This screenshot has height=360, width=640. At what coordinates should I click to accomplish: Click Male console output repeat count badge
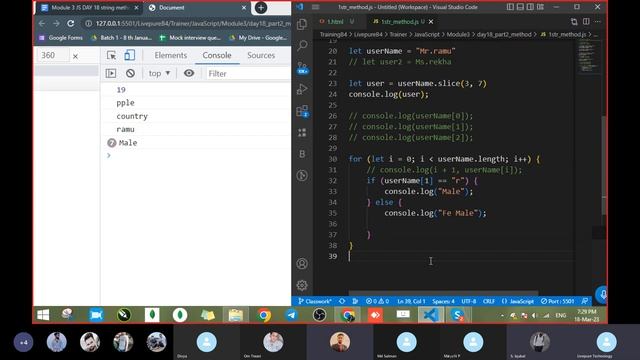click(111, 142)
